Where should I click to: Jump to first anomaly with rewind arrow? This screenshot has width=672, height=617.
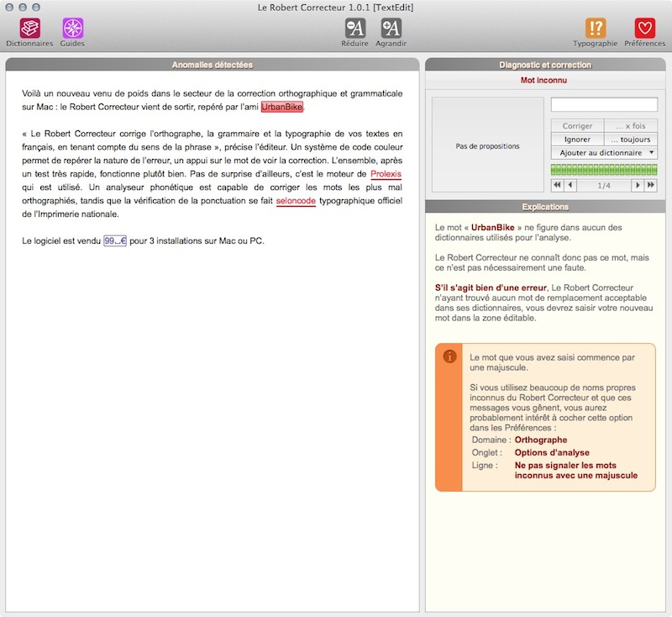pyautogui.click(x=557, y=185)
